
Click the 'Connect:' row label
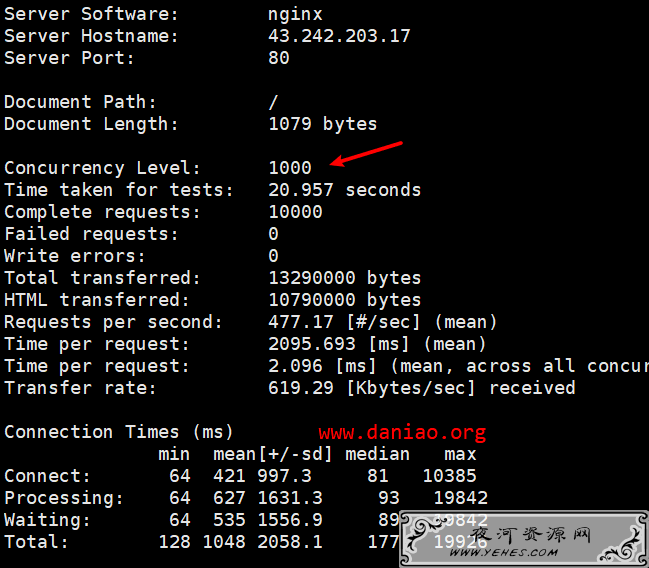(47, 476)
